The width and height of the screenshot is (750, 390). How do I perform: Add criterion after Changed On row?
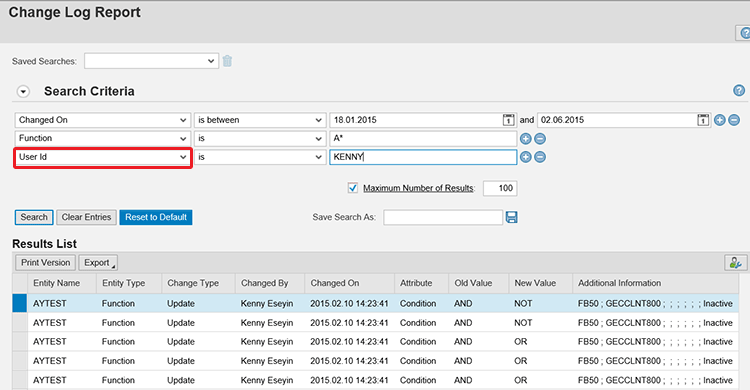(x=719, y=120)
